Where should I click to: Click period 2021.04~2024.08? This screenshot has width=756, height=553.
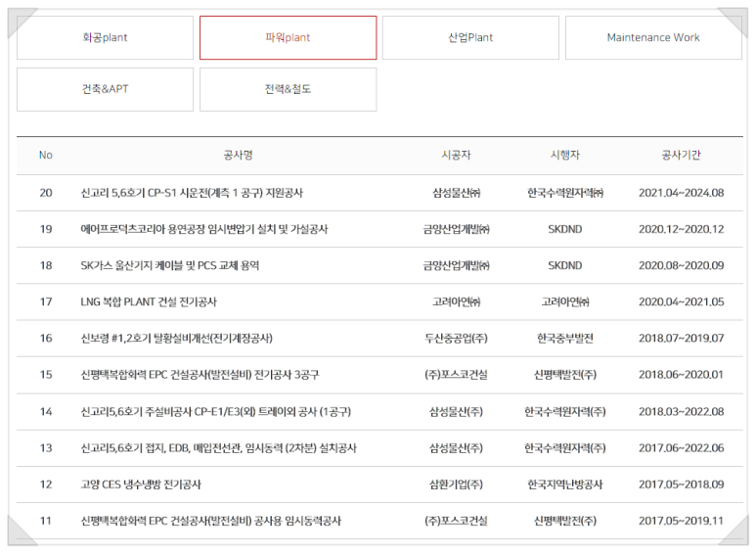coord(682,193)
